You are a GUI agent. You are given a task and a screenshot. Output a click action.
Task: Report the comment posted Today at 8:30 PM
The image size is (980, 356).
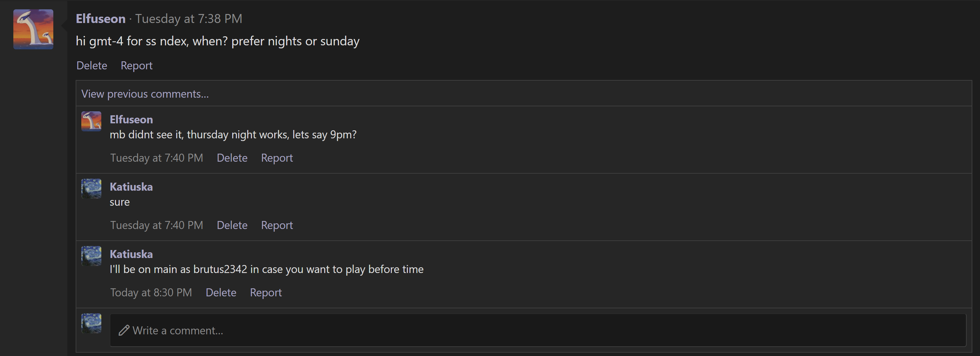pos(266,292)
